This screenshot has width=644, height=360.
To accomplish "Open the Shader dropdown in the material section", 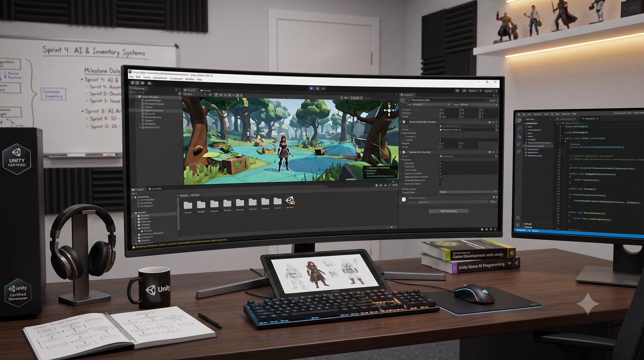I will pos(452,202).
